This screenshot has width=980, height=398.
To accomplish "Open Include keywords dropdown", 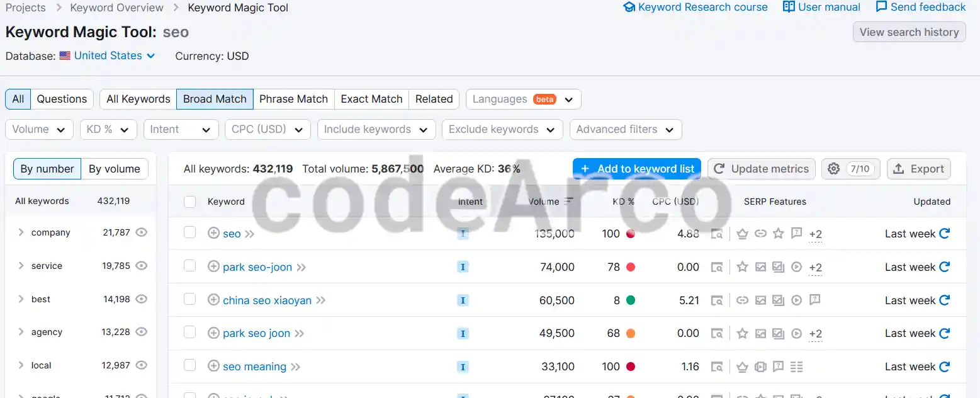I will click(x=376, y=129).
